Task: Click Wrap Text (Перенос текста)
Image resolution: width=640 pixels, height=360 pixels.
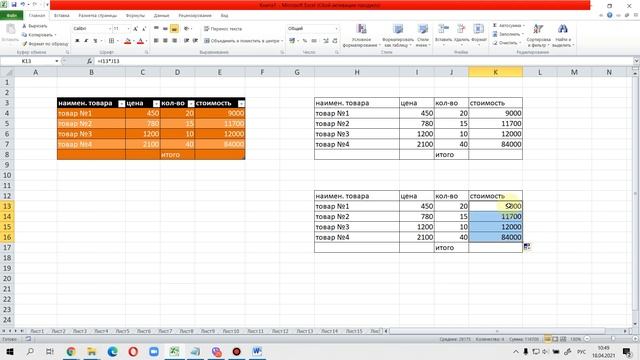Action: click(x=223, y=29)
